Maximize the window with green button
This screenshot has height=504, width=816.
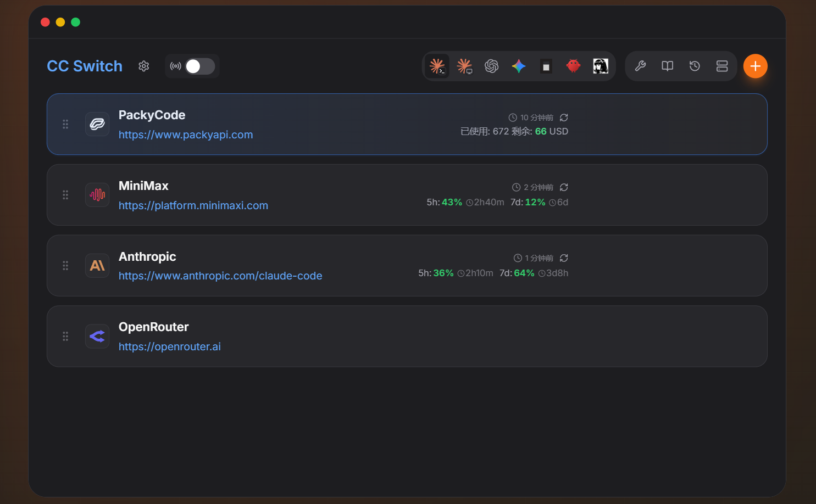click(76, 22)
